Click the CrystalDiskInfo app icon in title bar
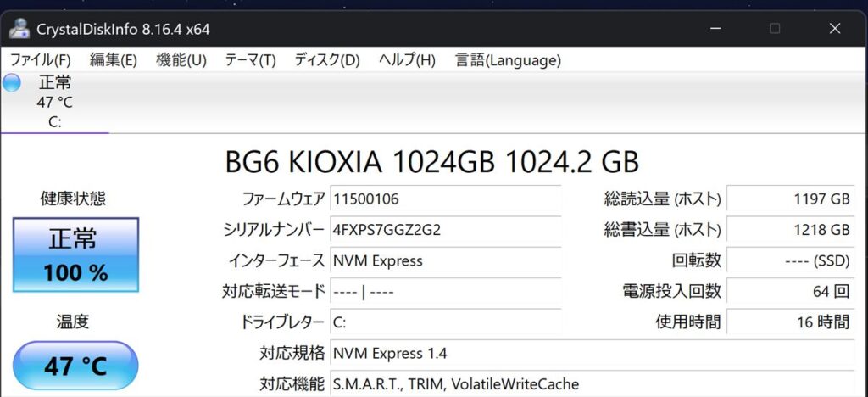Viewport: 868px width, 397px height. coord(19,29)
